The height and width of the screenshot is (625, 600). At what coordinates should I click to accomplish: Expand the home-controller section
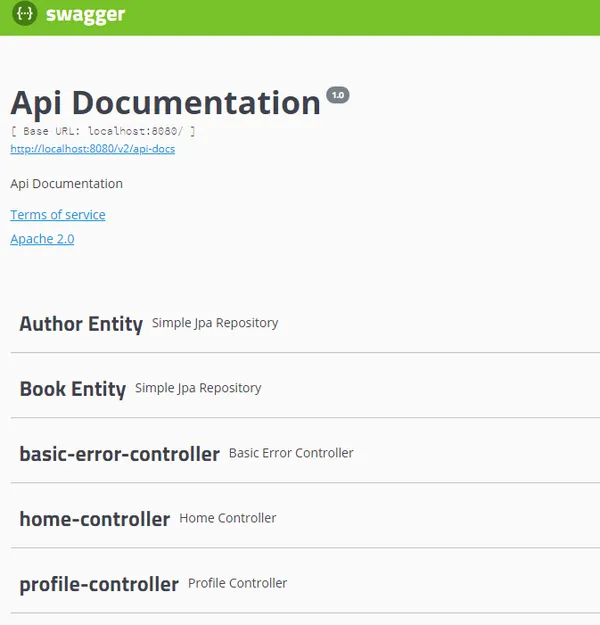click(x=94, y=519)
